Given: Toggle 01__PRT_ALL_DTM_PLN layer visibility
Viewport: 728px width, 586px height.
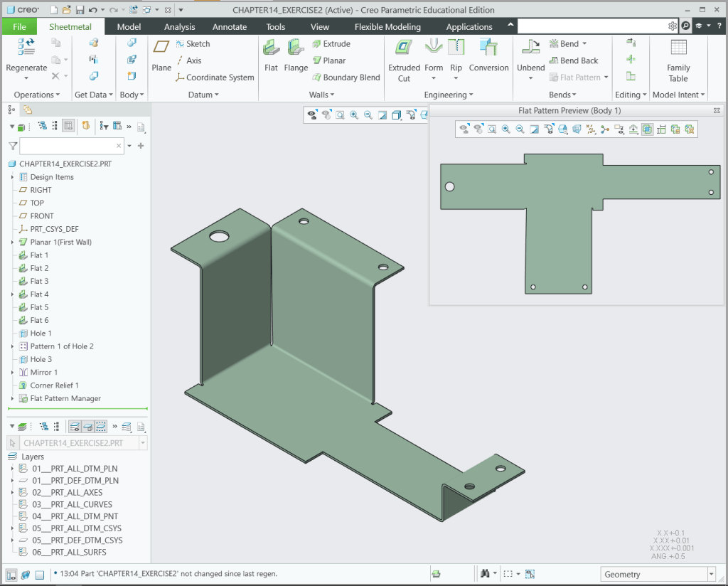Looking at the screenshot, I should click(23, 469).
